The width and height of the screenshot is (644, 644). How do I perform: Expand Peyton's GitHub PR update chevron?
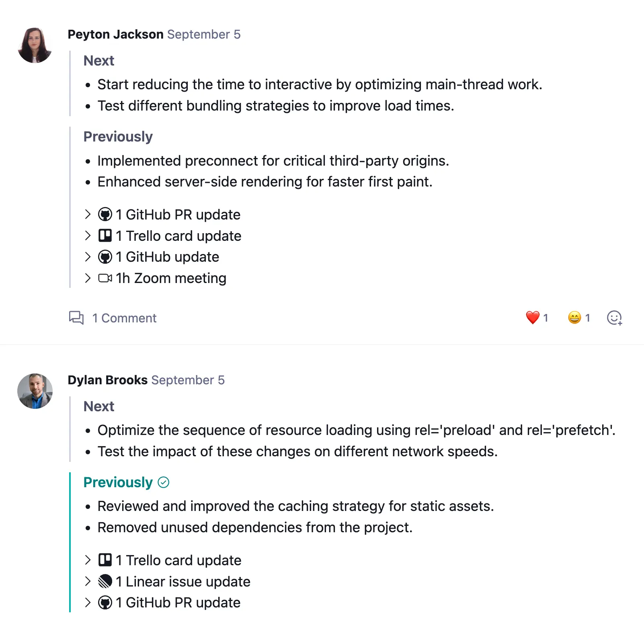pos(88,214)
